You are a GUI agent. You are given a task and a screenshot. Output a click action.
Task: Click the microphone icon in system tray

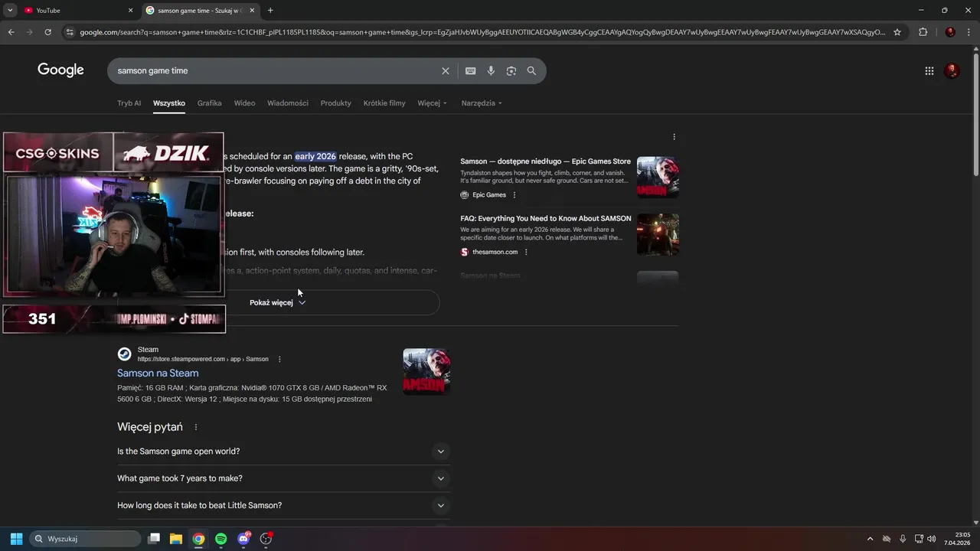click(903, 539)
